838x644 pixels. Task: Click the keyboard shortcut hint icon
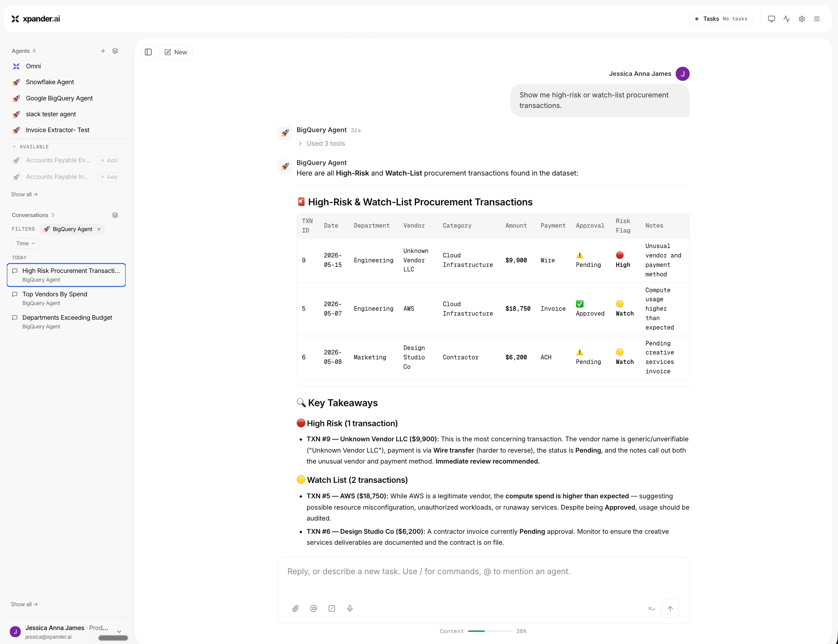click(x=651, y=609)
